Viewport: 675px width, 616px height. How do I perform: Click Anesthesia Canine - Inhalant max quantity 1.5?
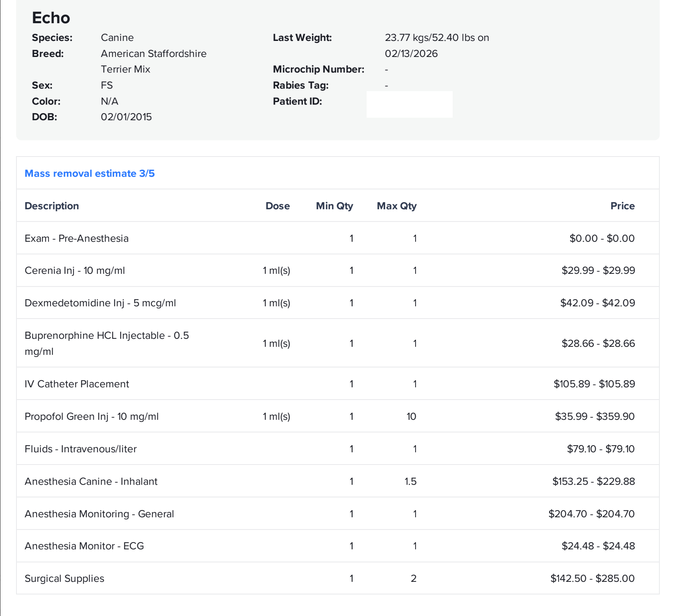coord(410,481)
